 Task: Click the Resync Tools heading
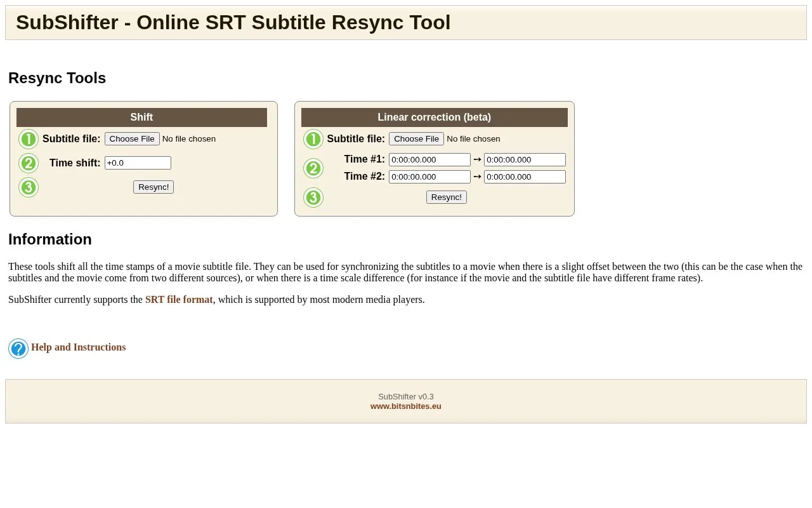pos(57,78)
